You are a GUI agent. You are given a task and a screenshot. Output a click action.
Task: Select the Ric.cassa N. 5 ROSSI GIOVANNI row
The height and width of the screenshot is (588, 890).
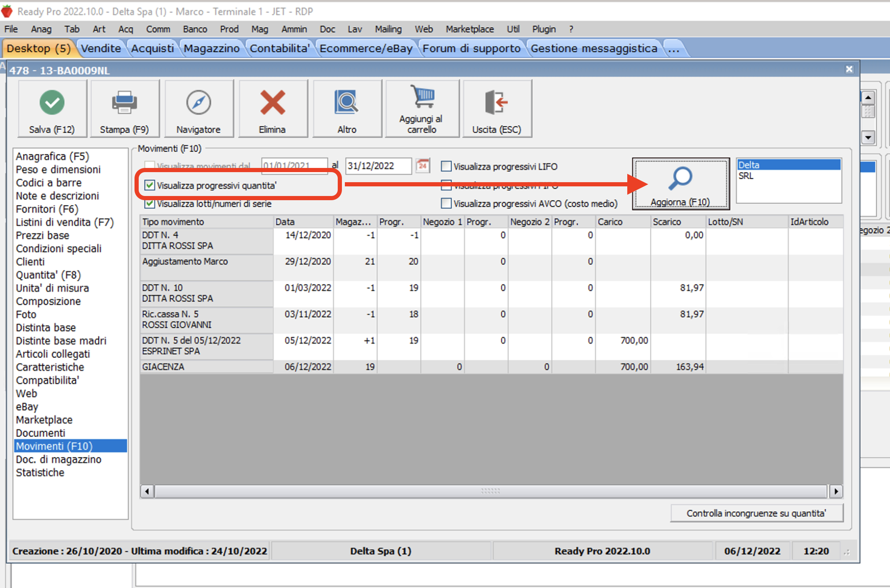[491, 320]
